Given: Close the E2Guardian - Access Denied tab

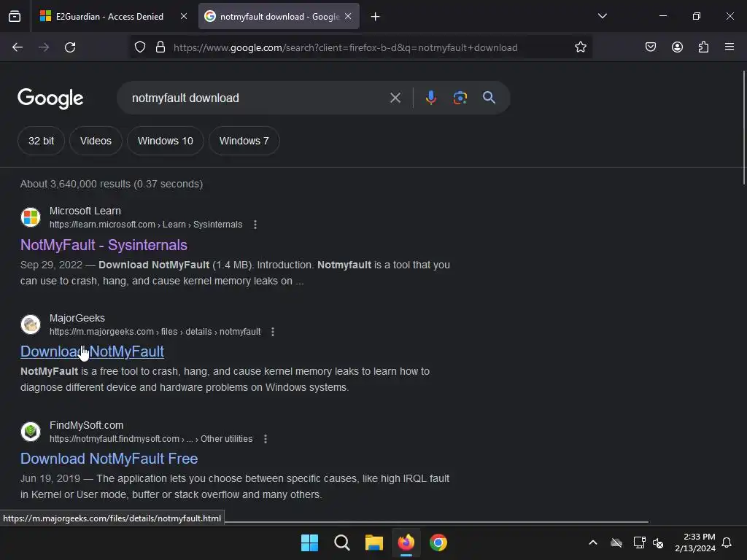Looking at the screenshot, I should pyautogui.click(x=183, y=17).
